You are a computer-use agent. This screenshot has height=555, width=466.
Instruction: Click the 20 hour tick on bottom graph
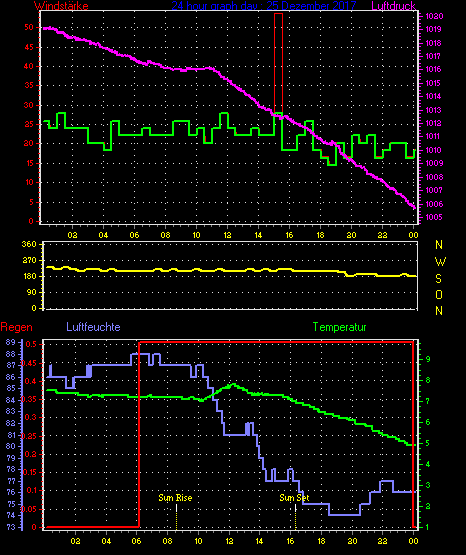click(352, 541)
